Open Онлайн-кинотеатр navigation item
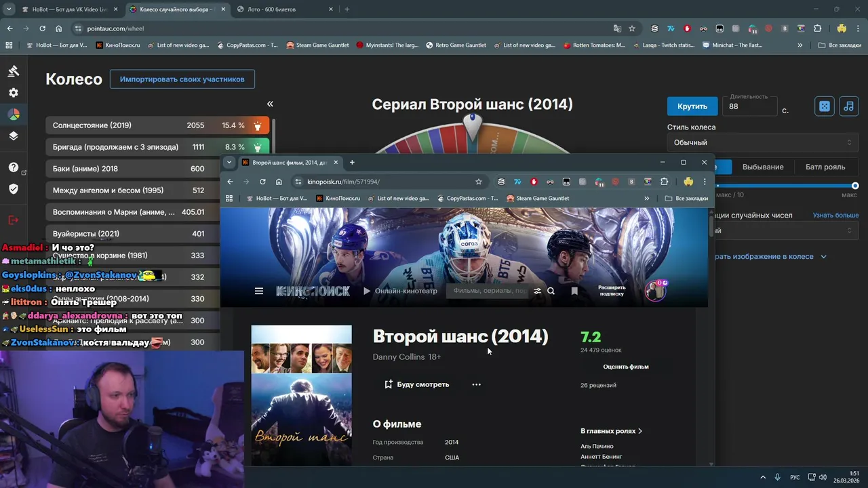Viewport: 868px width, 488px height. click(400, 291)
